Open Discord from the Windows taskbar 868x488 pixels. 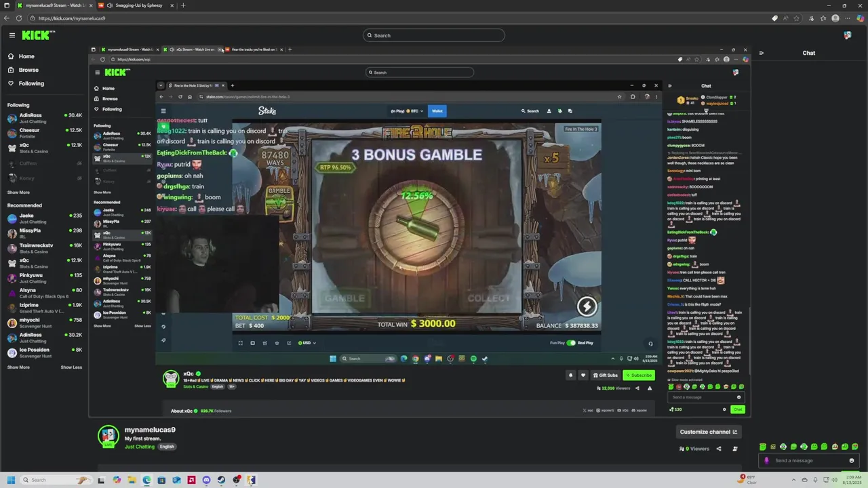click(x=206, y=480)
